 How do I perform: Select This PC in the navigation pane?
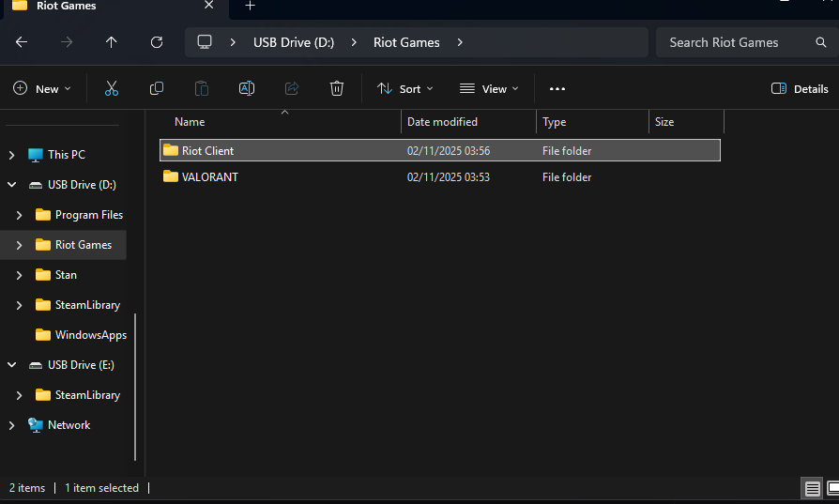67,155
